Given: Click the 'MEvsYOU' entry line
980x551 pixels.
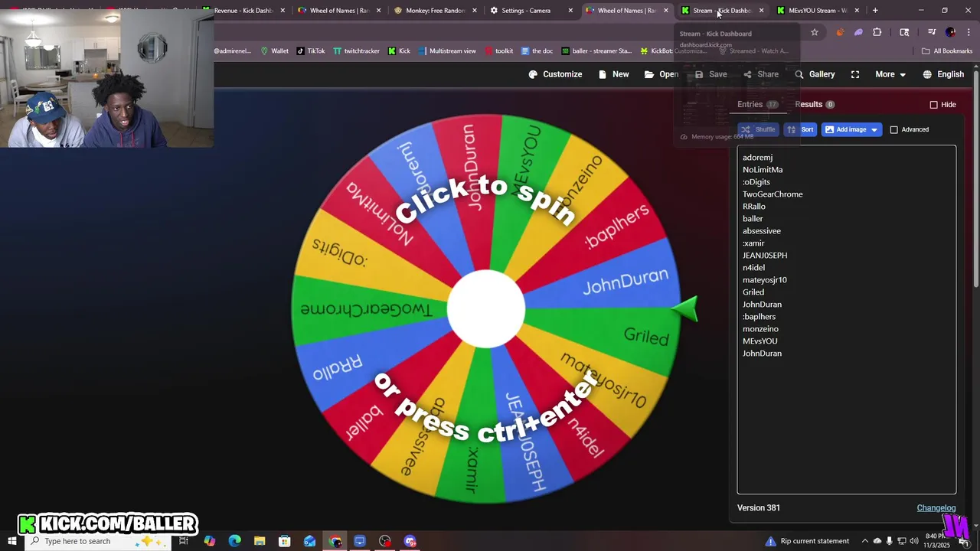Looking at the screenshot, I should tap(759, 341).
